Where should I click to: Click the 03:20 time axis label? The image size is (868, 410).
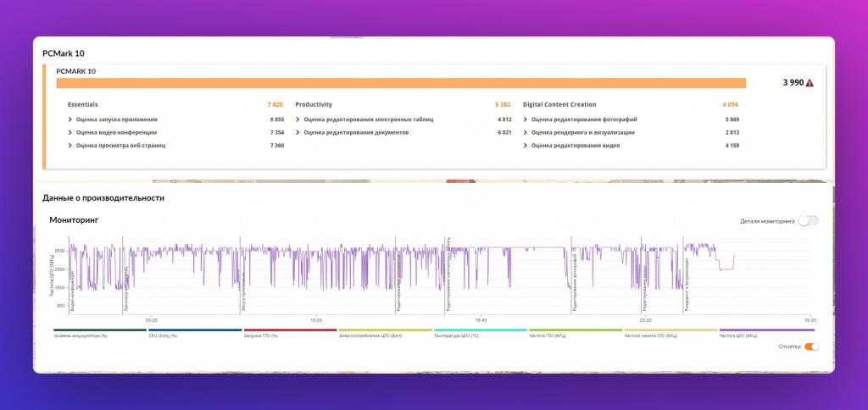(x=152, y=320)
